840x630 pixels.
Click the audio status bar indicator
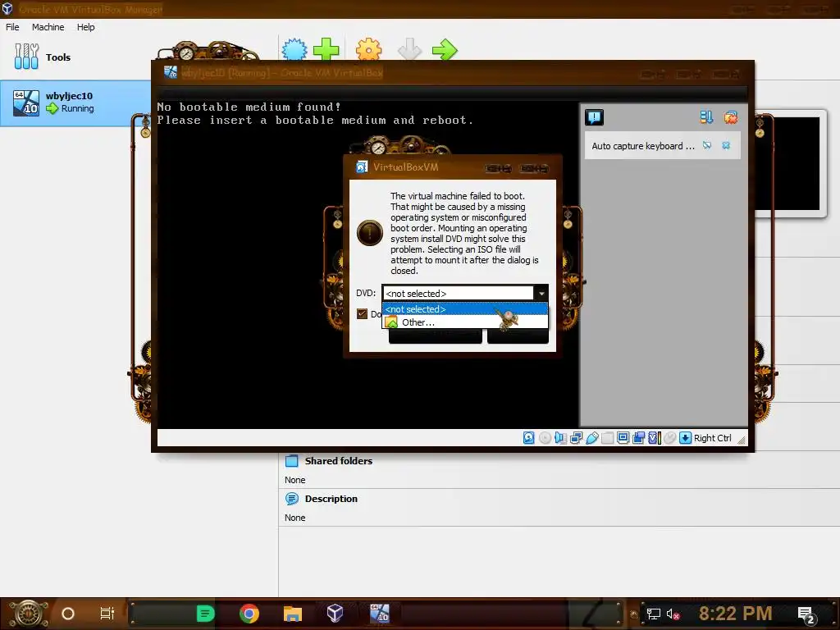point(560,438)
